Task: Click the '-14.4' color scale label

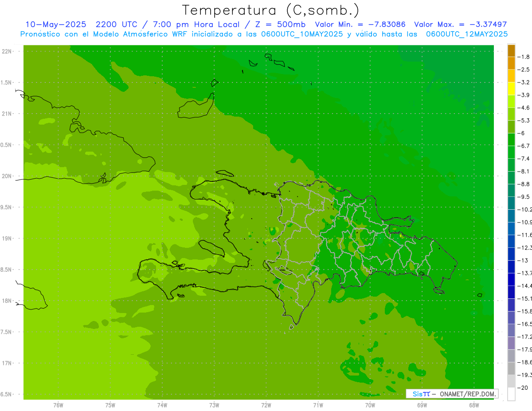Action: 524,286
